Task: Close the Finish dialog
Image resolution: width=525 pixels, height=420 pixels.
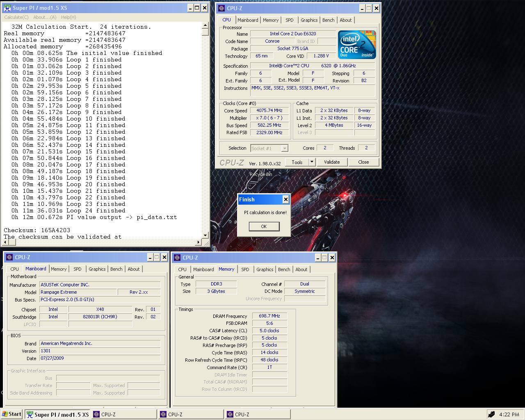Action: pos(285,199)
